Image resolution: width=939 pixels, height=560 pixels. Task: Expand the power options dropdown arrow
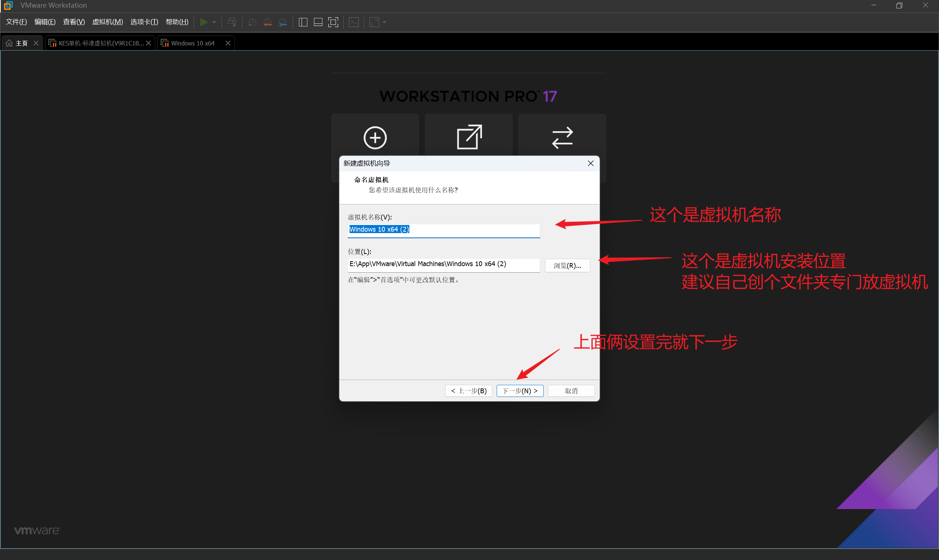point(215,22)
